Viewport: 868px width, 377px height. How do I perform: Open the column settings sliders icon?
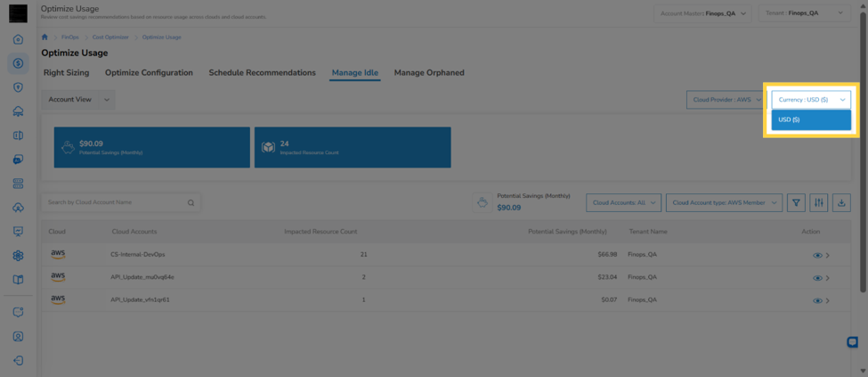coord(819,203)
